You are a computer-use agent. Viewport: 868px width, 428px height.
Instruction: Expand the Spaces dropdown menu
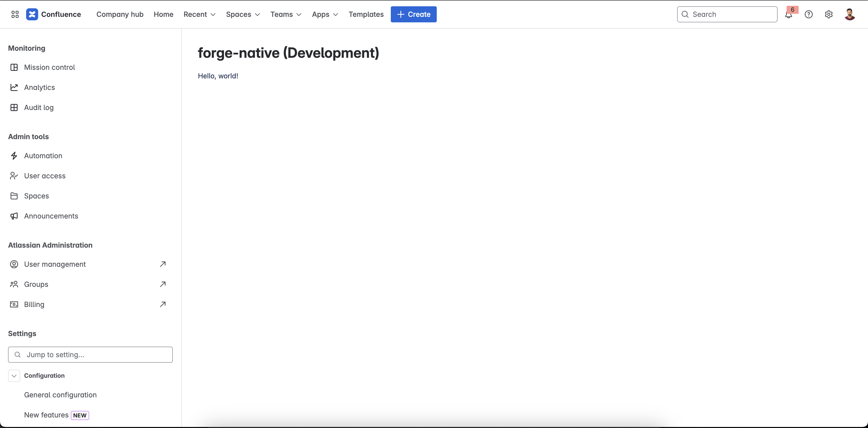tap(243, 14)
